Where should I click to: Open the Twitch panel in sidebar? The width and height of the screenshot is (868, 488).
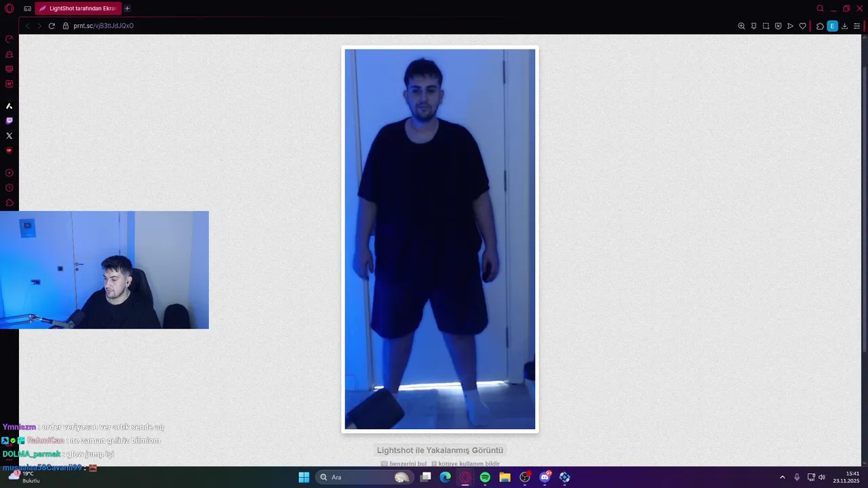tap(9, 121)
